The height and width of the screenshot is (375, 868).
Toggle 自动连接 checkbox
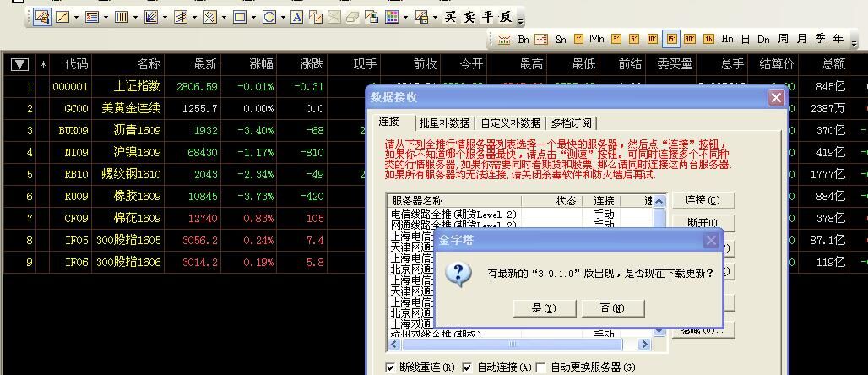pyautogui.click(x=467, y=367)
